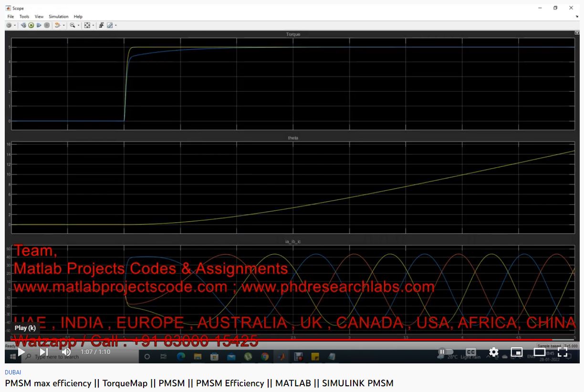Toggle closed captions on the video

coord(470,352)
